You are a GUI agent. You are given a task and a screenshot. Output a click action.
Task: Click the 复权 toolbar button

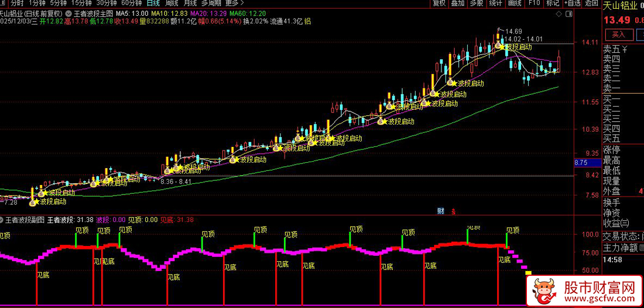point(439,3)
